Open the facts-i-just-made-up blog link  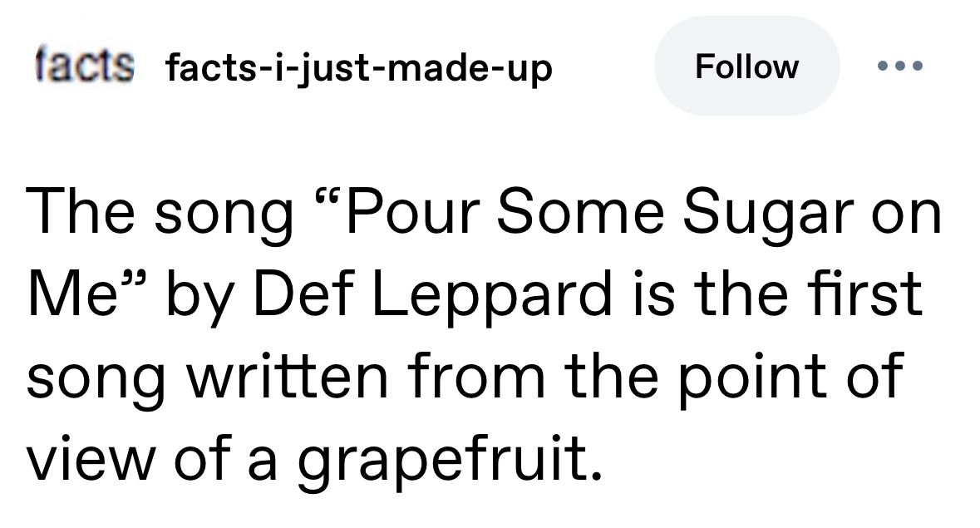point(358,67)
